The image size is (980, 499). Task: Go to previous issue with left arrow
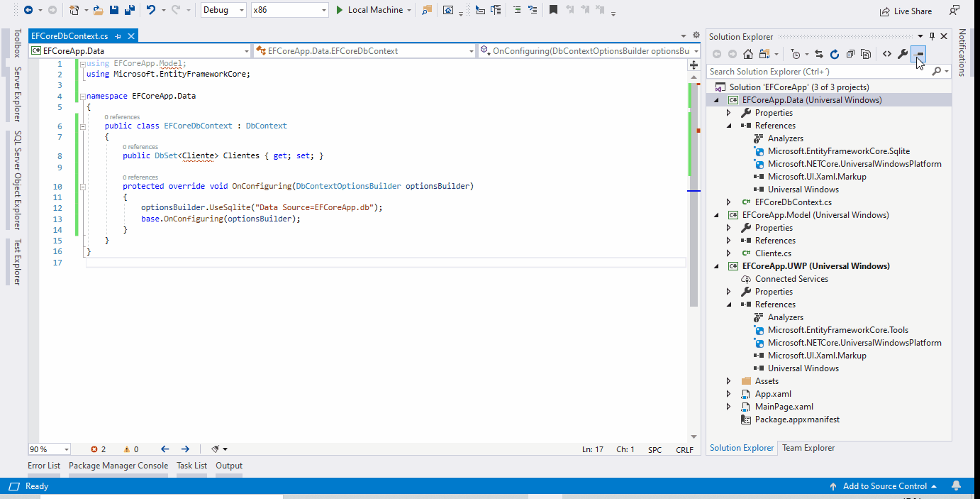165,449
